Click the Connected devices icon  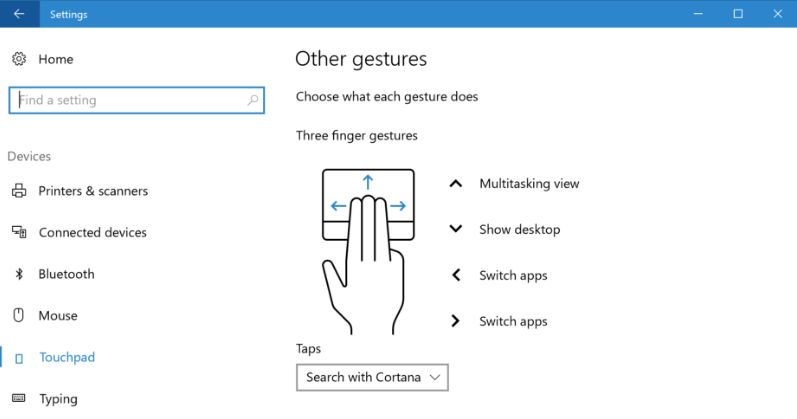coord(18,232)
